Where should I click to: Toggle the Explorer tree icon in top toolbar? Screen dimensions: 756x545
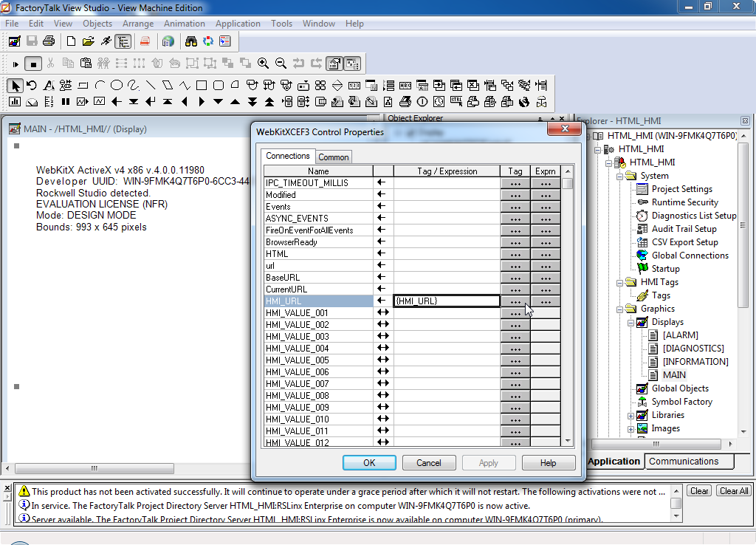point(123,41)
